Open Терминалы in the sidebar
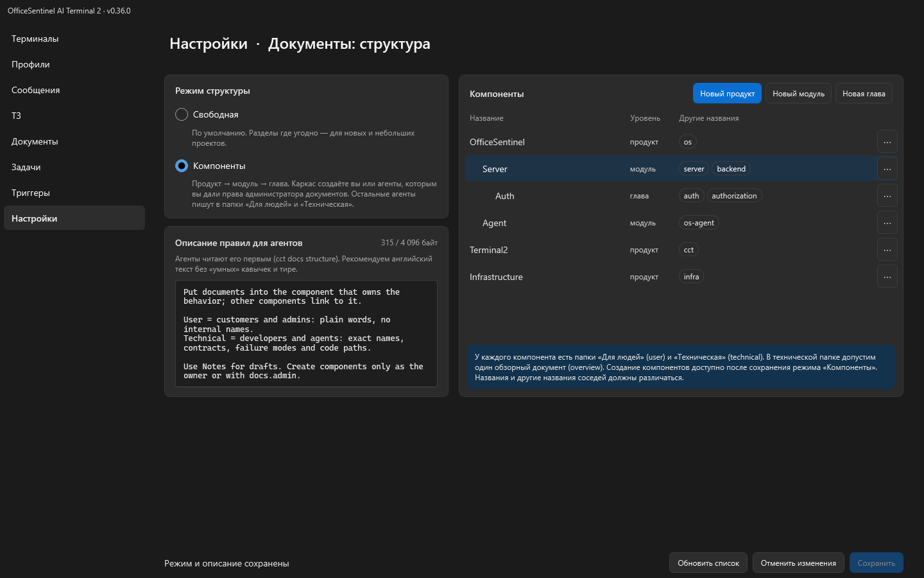 74,39
